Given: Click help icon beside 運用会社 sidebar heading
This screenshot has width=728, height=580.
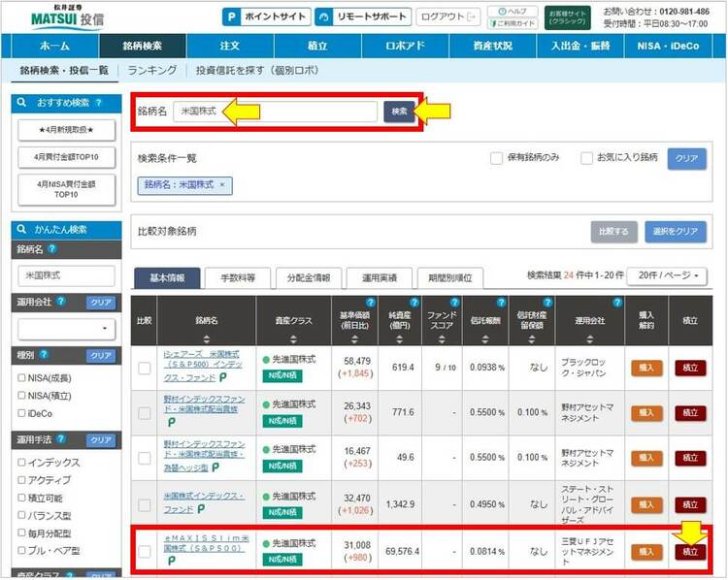Looking at the screenshot, I should click(60, 302).
